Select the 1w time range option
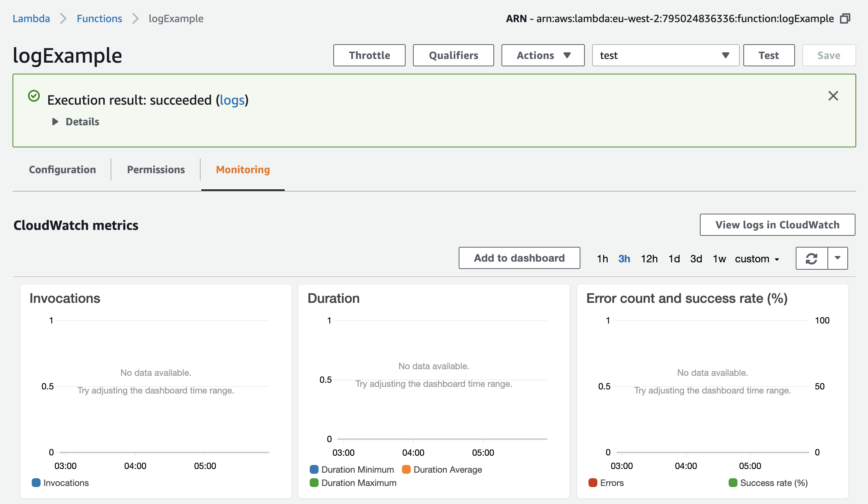This screenshot has height=504, width=868. click(719, 258)
